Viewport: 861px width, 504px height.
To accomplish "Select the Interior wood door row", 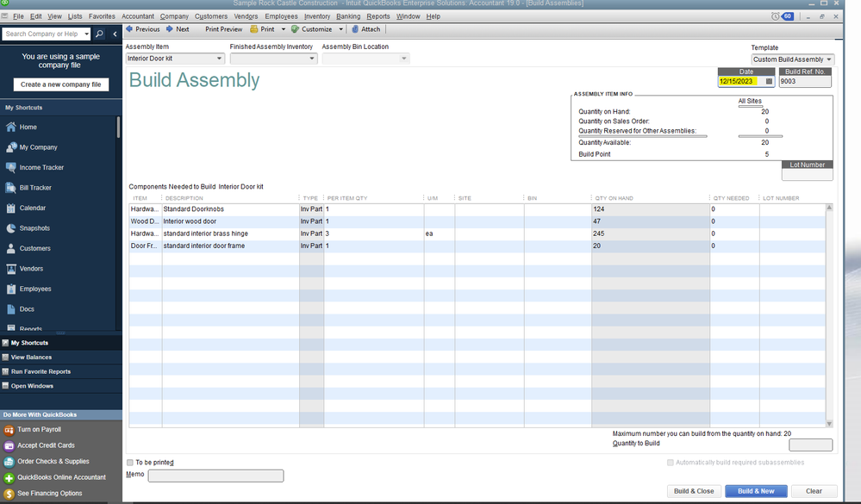I will click(477, 221).
